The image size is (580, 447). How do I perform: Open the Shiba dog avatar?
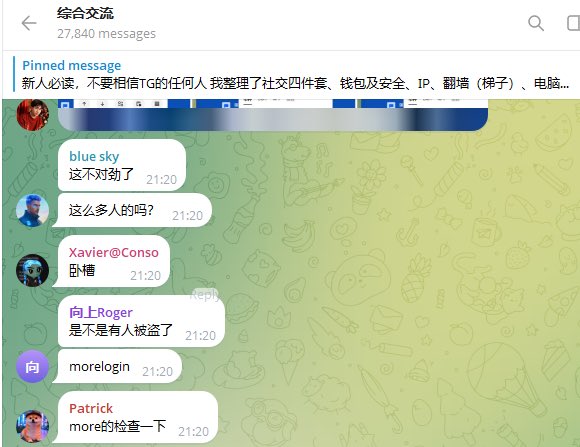33,426
